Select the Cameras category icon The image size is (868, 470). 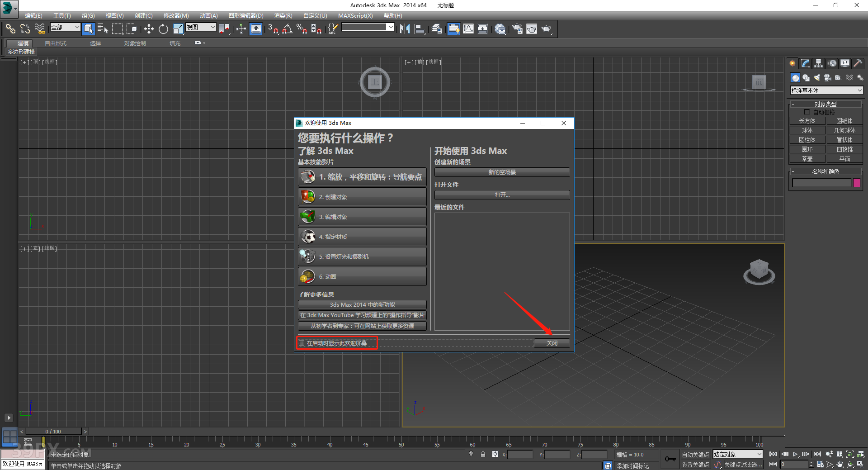pos(828,78)
